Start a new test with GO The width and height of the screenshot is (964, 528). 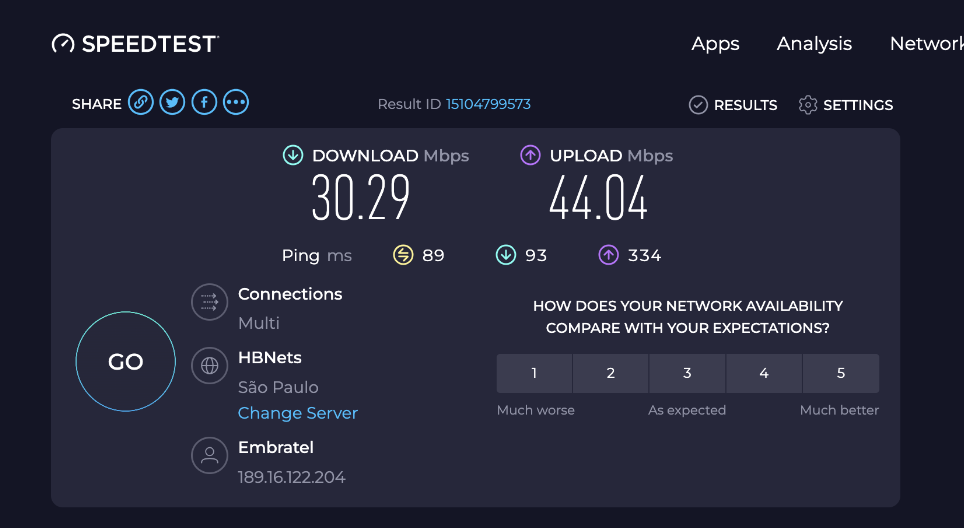coord(125,361)
